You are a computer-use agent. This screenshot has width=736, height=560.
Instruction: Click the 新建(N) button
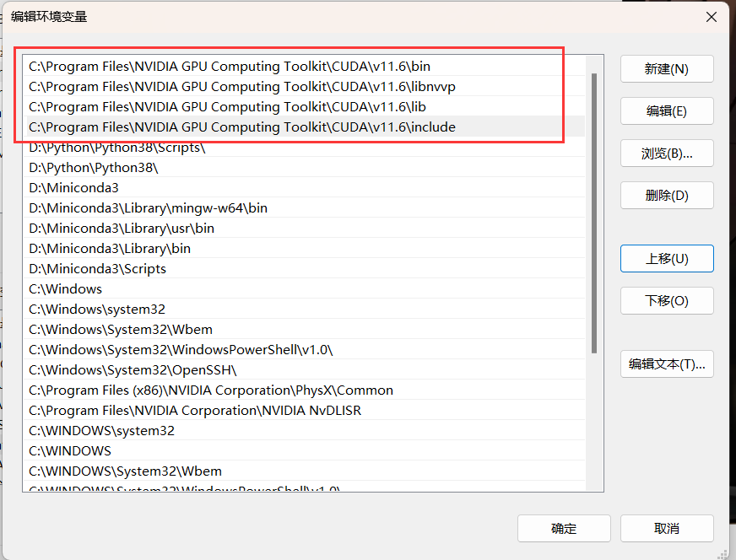[667, 69]
